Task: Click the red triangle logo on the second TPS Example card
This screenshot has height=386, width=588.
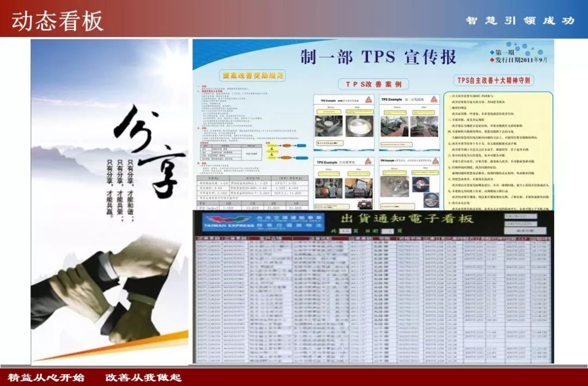Action: point(434,101)
